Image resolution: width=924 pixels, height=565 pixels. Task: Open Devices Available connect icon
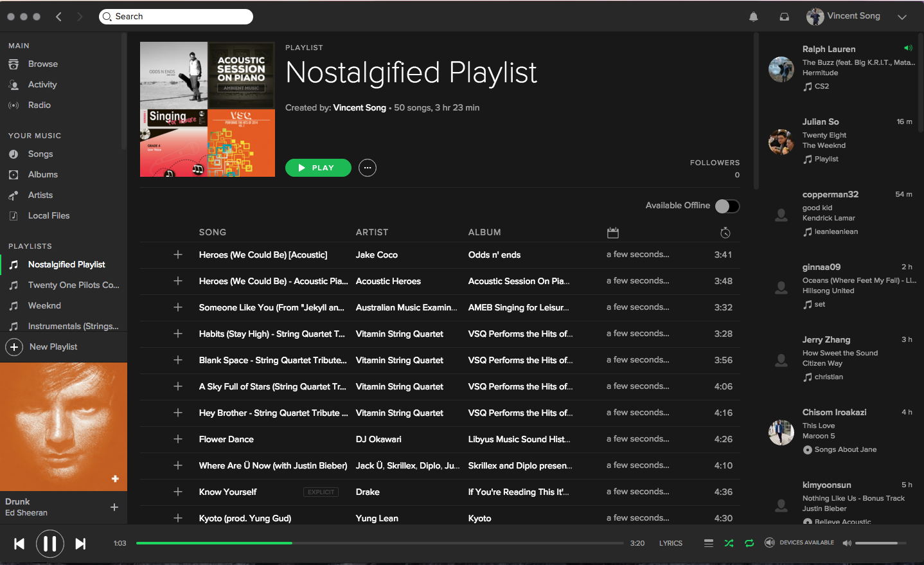click(x=770, y=543)
